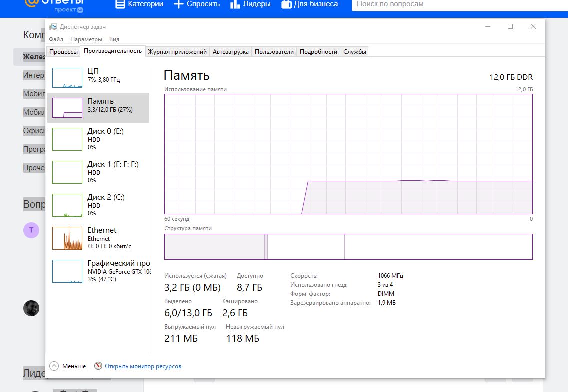Open the Пользователи tab
568x392 pixels.
(274, 52)
